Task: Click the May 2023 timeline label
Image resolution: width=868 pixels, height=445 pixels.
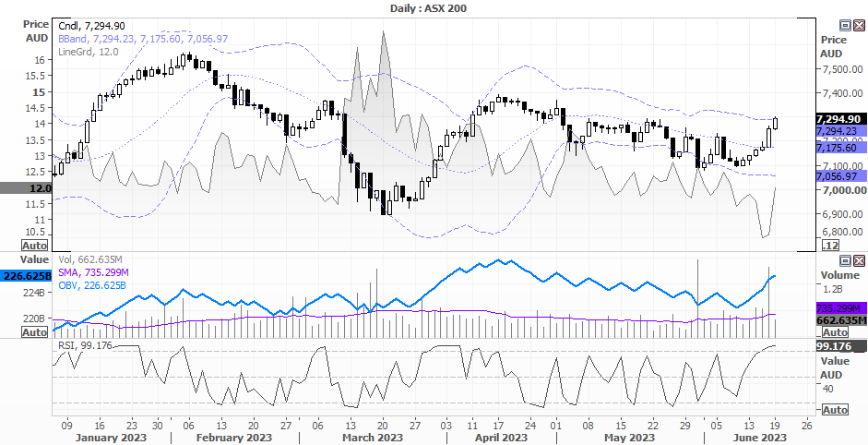Action: coord(629,438)
